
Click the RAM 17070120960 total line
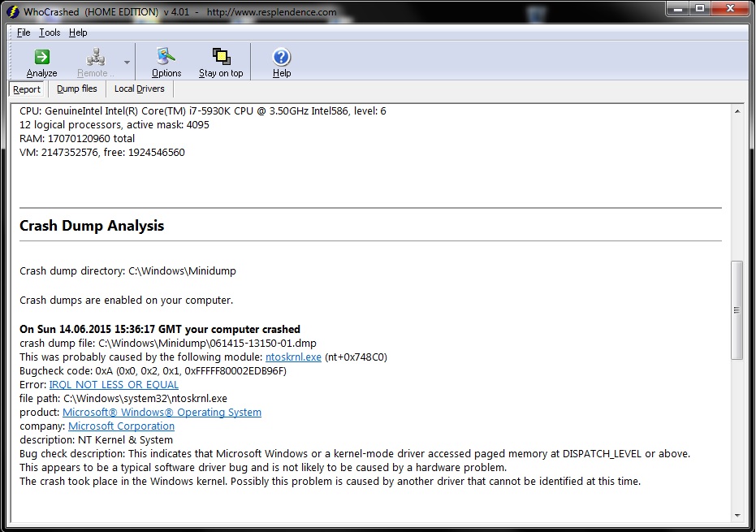[77, 138]
